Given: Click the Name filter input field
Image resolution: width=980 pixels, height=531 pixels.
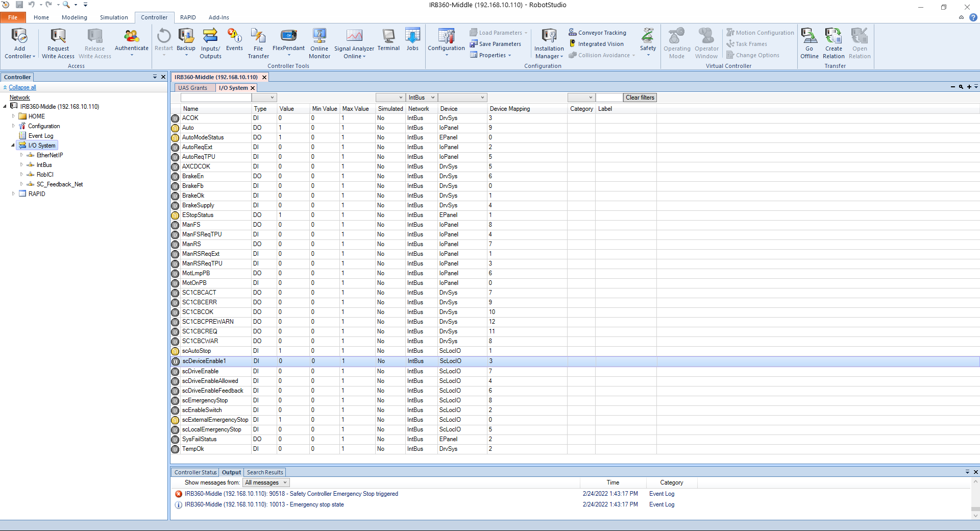Looking at the screenshot, I should pyautogui.click(x=216, y=98).
